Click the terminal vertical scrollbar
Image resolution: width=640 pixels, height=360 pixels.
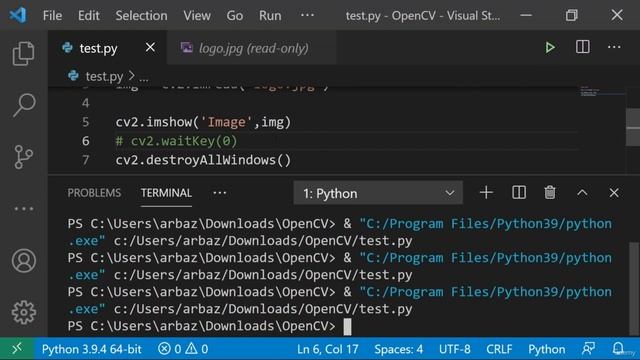coord(634,288)
